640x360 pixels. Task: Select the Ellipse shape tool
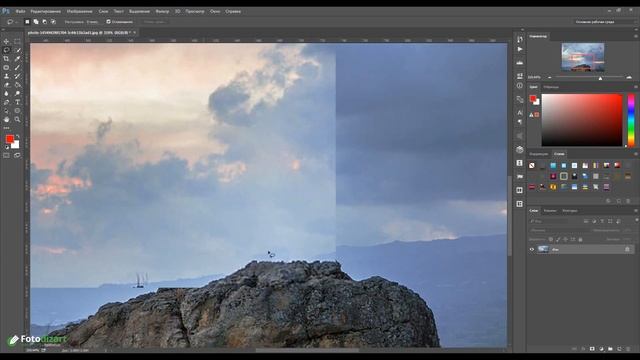coord(17,111)
